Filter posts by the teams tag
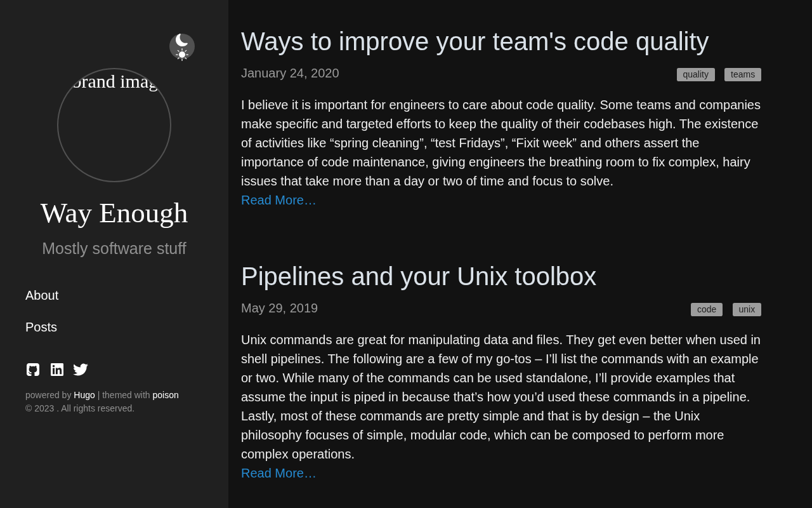The width and height of the screenshot is (812, 508). [x=742, y=74]
